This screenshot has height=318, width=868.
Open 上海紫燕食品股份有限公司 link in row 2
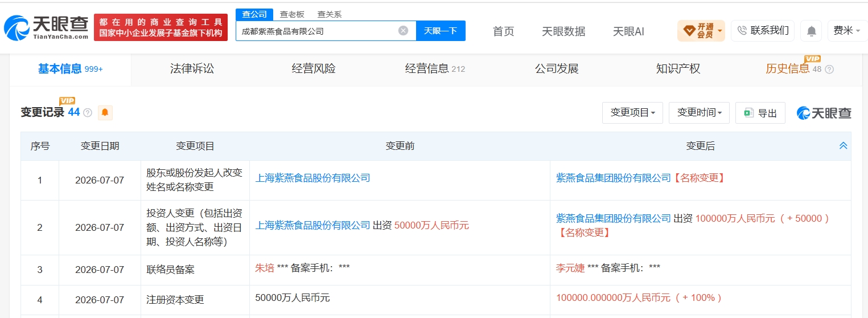coord(313,225)
